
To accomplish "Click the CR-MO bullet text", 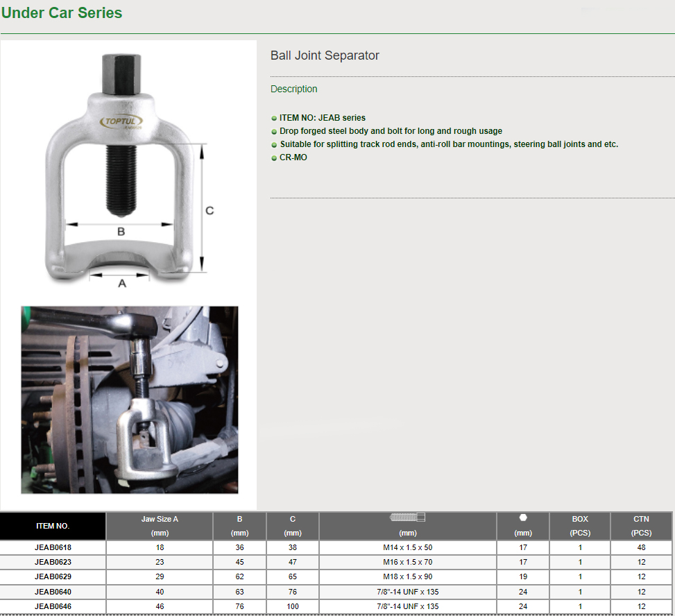I will [x=293, y=157].
